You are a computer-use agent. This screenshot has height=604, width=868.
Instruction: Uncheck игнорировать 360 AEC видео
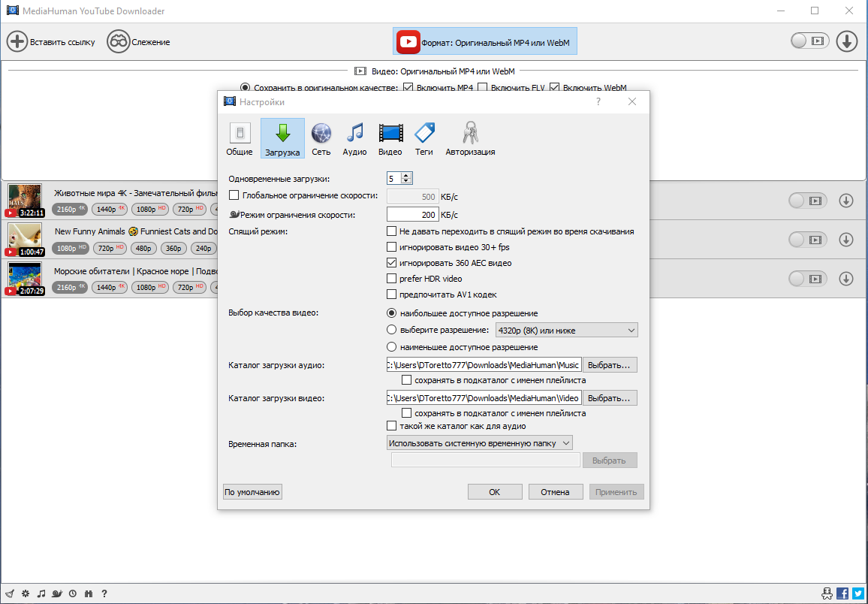(391, 262)
